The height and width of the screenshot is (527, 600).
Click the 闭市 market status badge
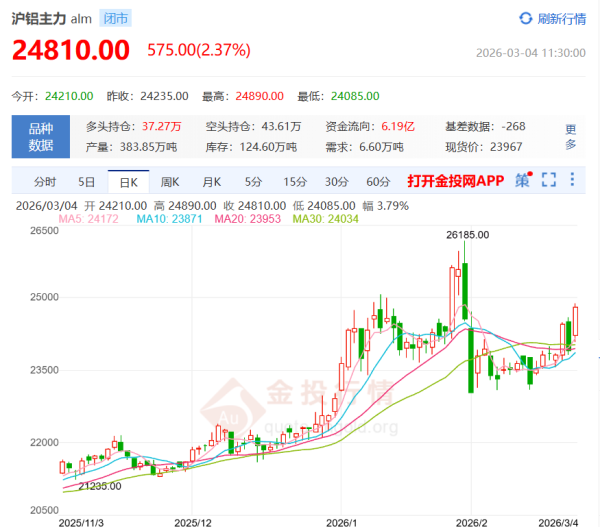tap(116, 18)
